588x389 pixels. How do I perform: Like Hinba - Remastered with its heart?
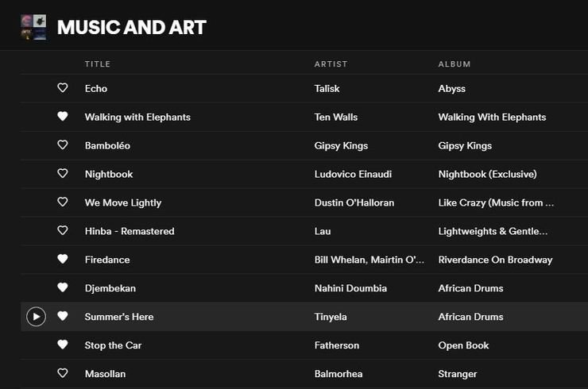63,230
